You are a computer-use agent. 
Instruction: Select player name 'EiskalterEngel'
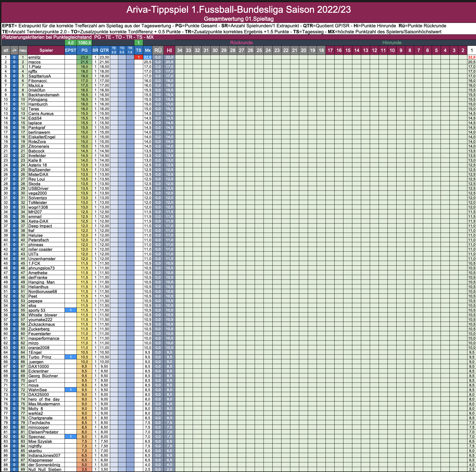[42, 137]
